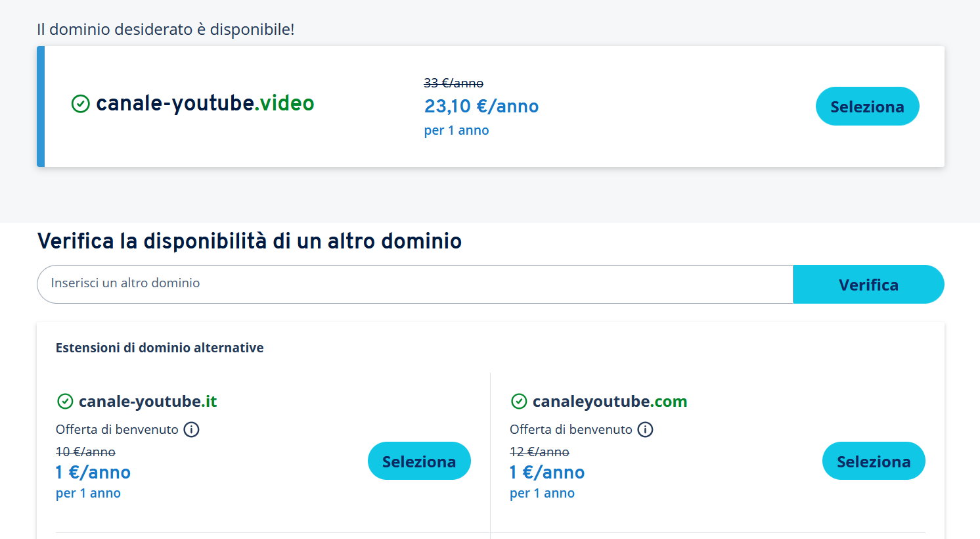Image resolution: width=980 pixels, height=539 pixels.
Task: Select the canale-youtube.video domain
Action: pos(867,106)
